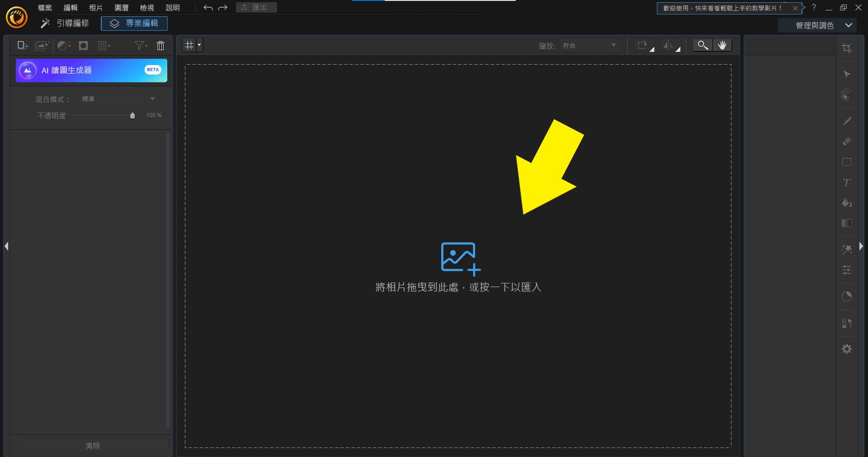
Task: Expand the grid options arrow
Action: [x=199, y=45]
